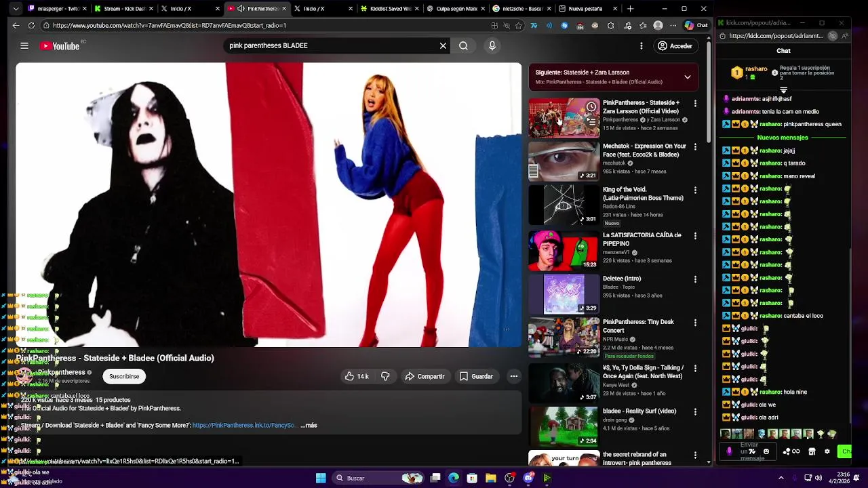Image resolution: width=868 pixels, height=488 pixels.
Task: Click the Acceder sign-in button
Action: 675,46
